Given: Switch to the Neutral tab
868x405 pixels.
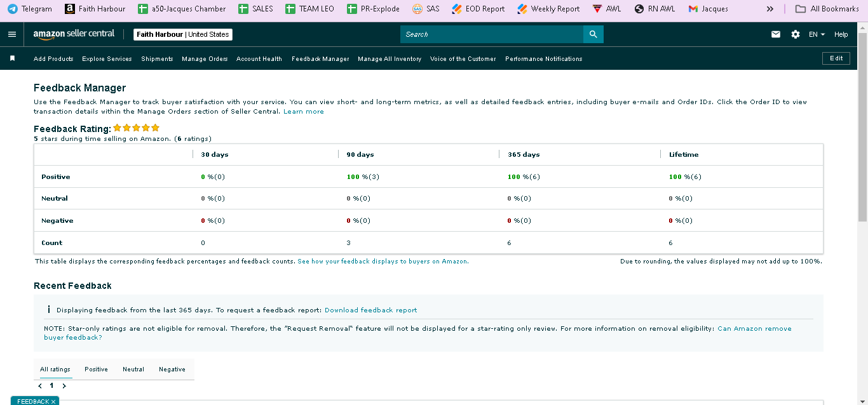Looking at the screenshot, I should tap(133, 369).
